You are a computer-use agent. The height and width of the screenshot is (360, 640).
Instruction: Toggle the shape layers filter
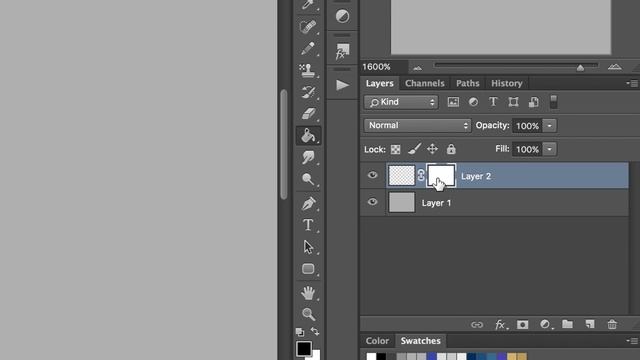(x=513, y=102)
